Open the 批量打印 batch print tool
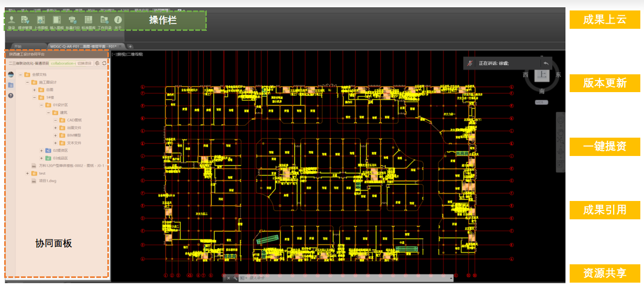This screenshot has height=302, width=644. pos(73,20)
